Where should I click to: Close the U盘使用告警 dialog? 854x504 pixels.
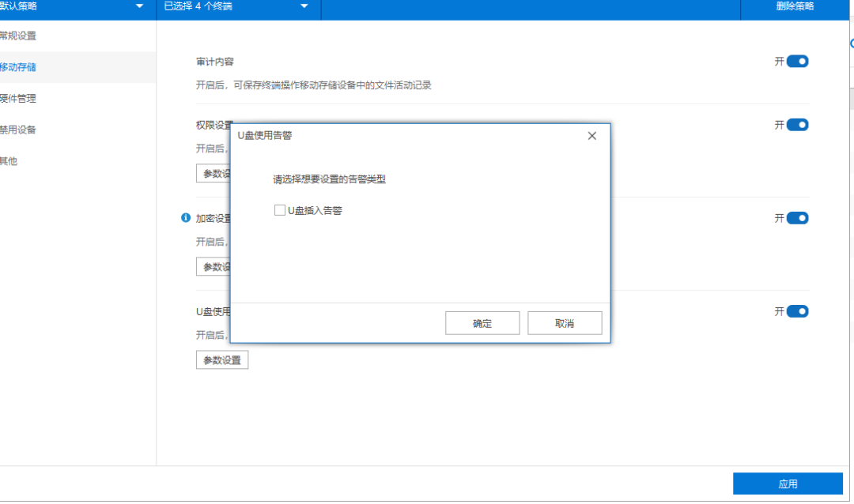coord(591,135)
